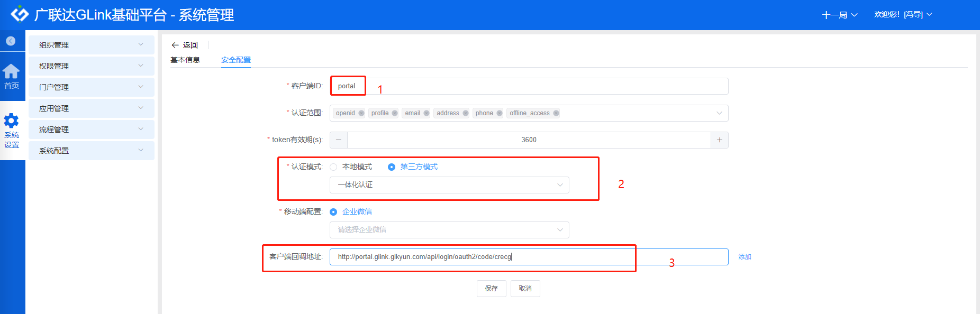Go to the 首页 home icon
The width and height of the screenshot is (980, 314).
(x=11, y=76)
